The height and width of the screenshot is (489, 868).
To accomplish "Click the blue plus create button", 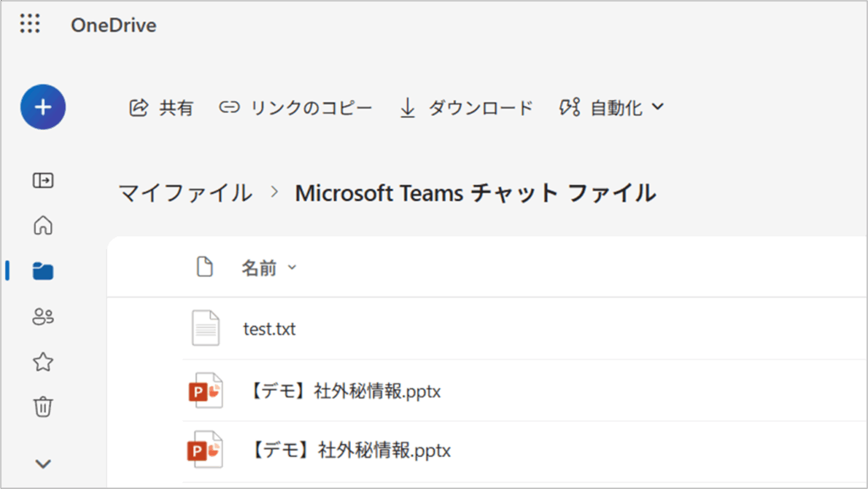I will (43, 107).
